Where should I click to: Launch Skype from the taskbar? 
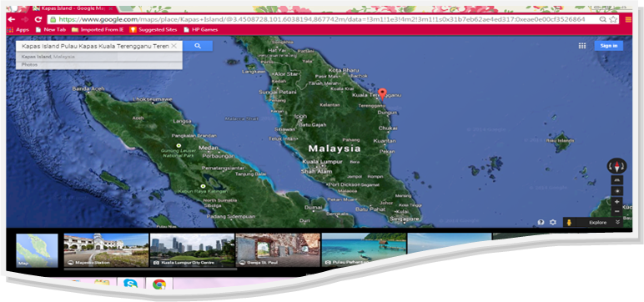(131, 284)
